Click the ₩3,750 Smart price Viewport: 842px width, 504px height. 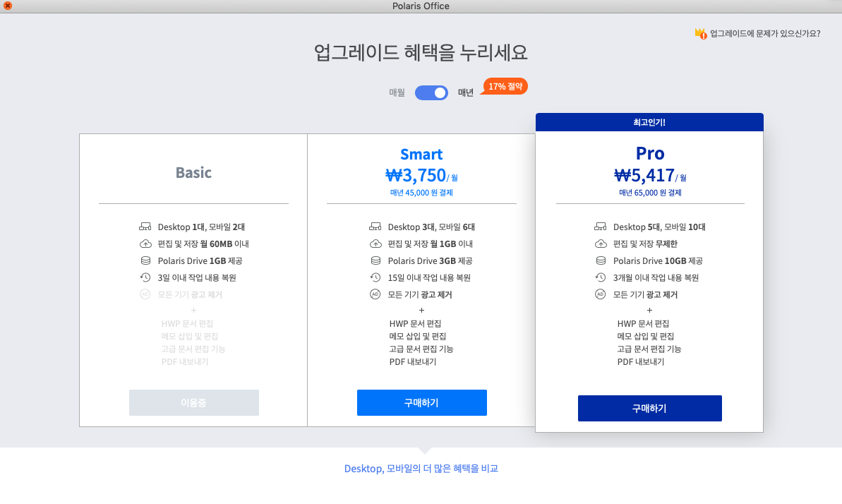416,175
